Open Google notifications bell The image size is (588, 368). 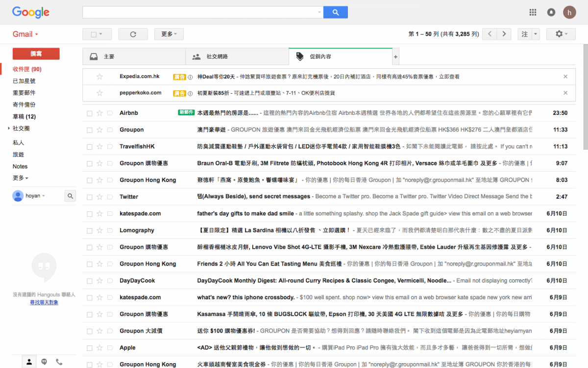coord(551,12)
